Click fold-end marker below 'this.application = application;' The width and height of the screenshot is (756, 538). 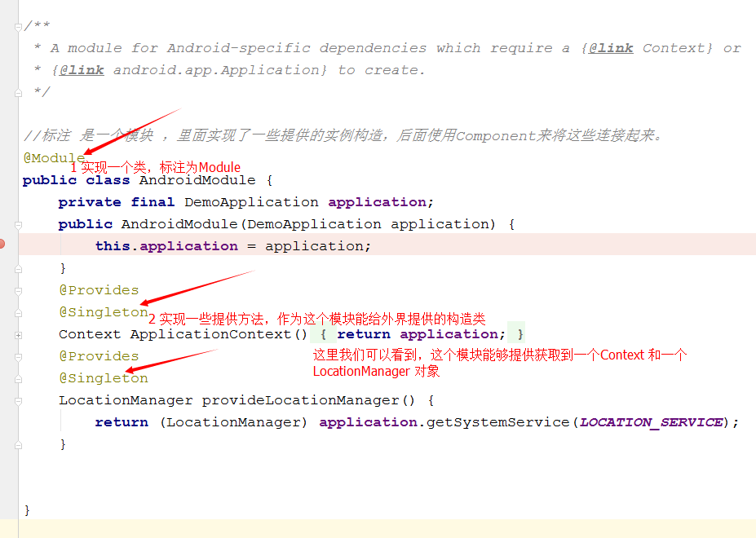tap(18, 269)
